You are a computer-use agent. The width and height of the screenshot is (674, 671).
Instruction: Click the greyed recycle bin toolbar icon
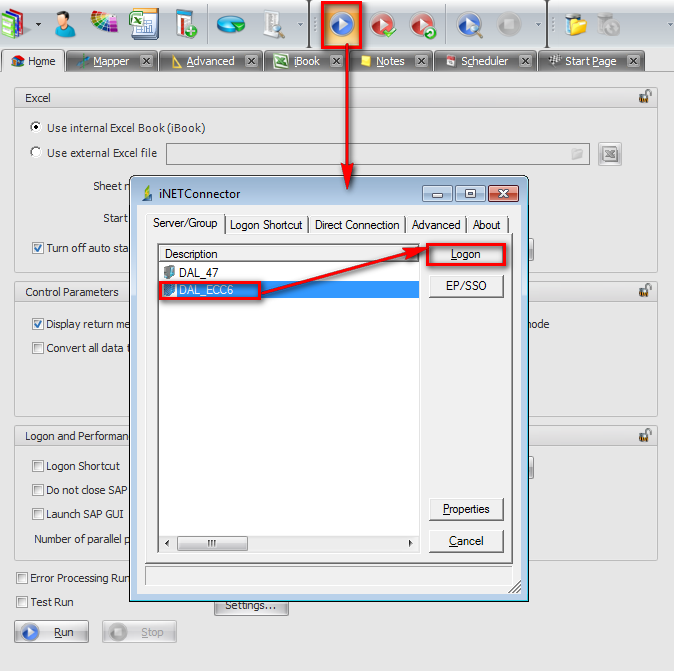[x=608, y=25]
